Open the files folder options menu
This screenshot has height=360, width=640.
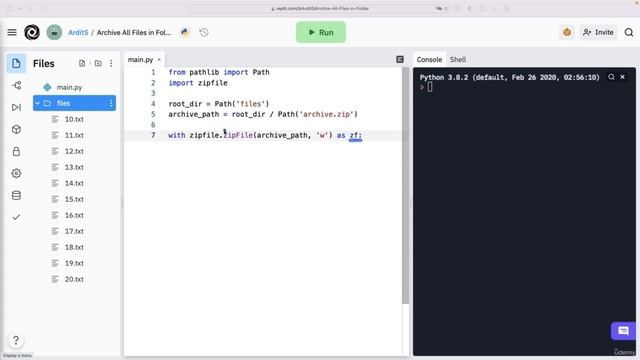click(x=111, y=103)
